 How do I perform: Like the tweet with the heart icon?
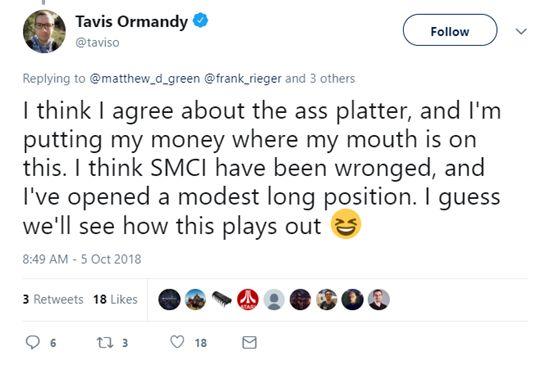coord(177,342)
